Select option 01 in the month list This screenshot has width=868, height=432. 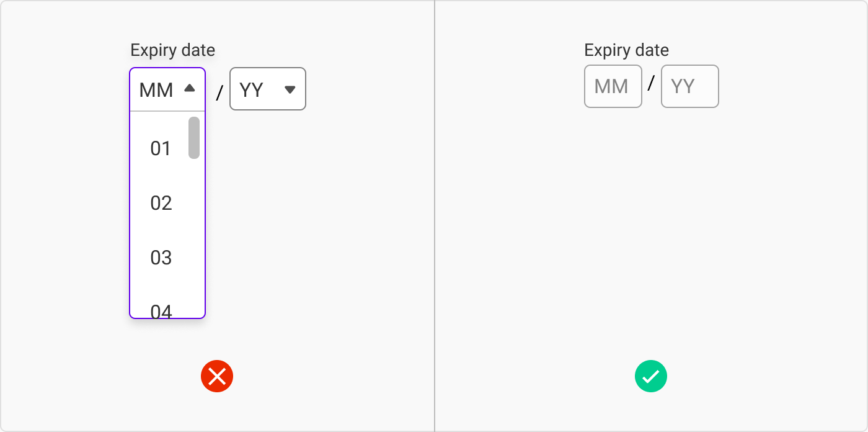(162, 148)
